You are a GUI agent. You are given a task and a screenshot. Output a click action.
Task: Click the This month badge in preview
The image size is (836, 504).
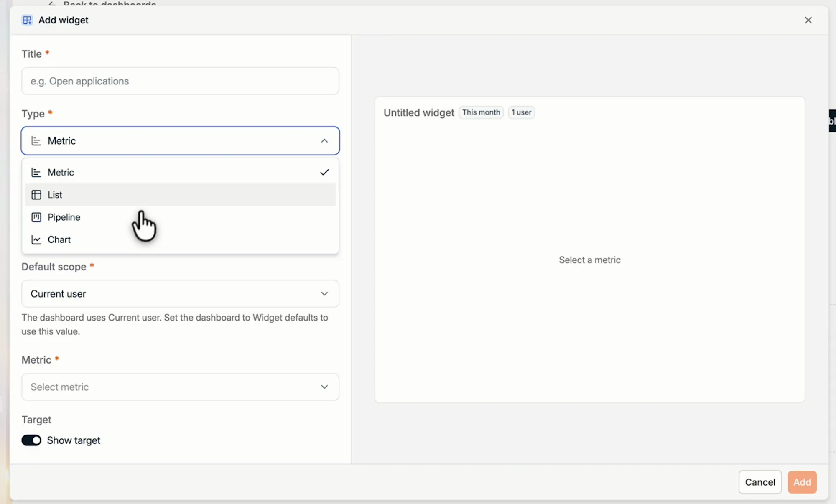(481, 112)
